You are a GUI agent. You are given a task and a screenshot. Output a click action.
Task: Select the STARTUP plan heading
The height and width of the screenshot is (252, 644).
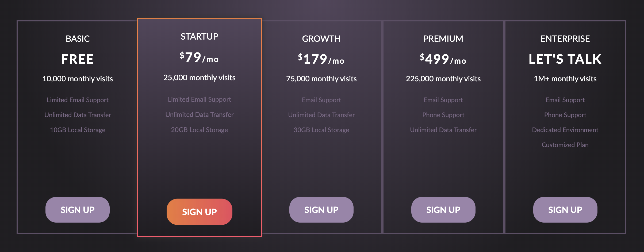click(x=200, y=37)
